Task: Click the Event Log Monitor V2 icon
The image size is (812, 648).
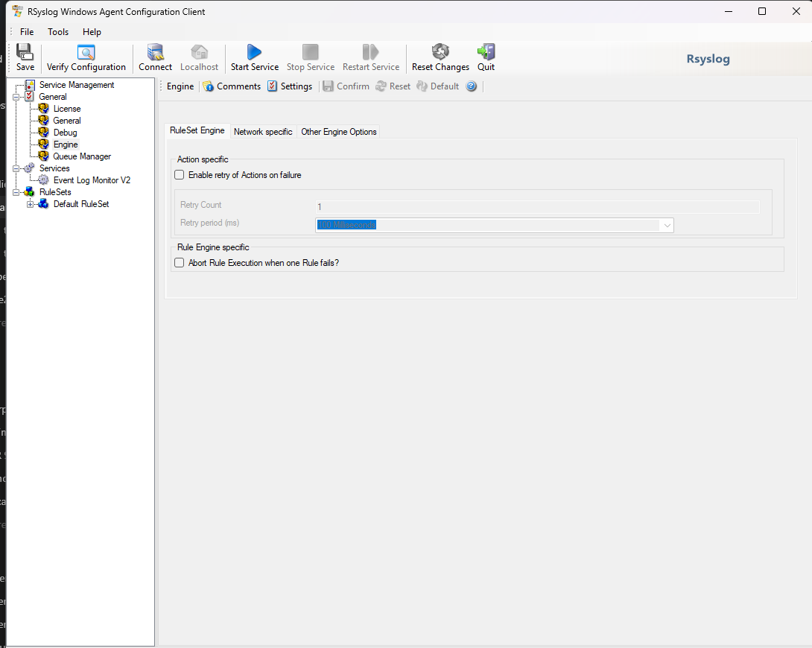Action: (43, 180)
